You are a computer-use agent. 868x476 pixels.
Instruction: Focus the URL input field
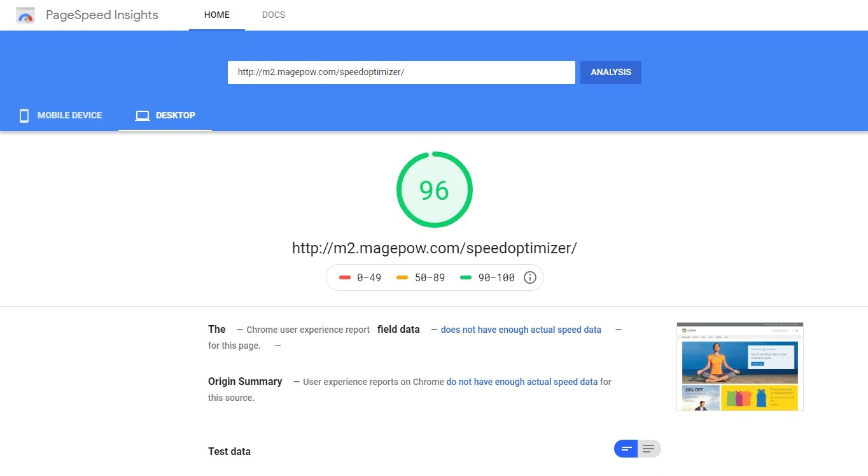[x=402, y=73]
